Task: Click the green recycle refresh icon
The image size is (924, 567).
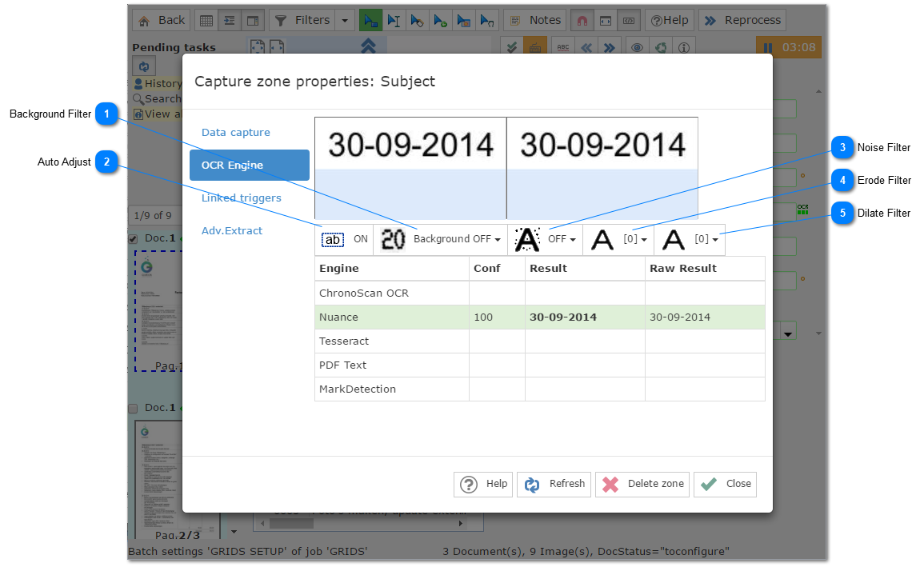Action: [661, 47]
